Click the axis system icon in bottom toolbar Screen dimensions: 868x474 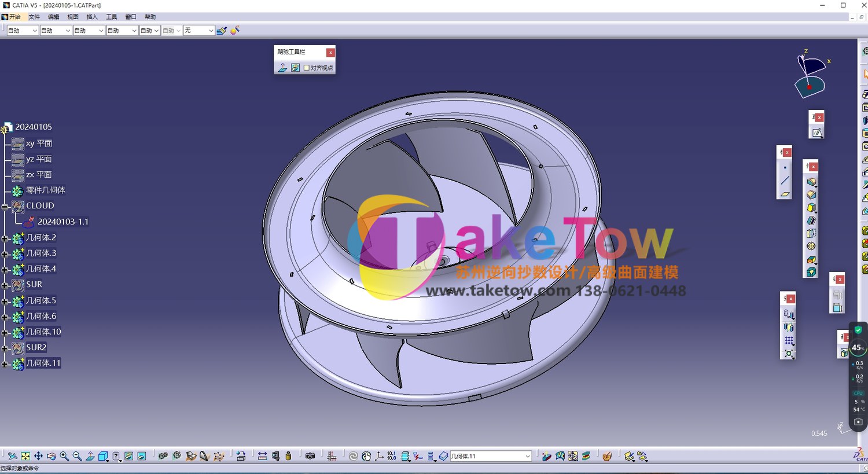click(379, 456)
